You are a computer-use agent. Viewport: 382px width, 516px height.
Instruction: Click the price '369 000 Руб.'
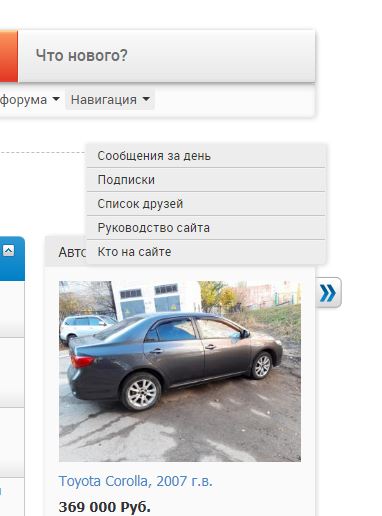pyautogui.click(x=104, y=507)
